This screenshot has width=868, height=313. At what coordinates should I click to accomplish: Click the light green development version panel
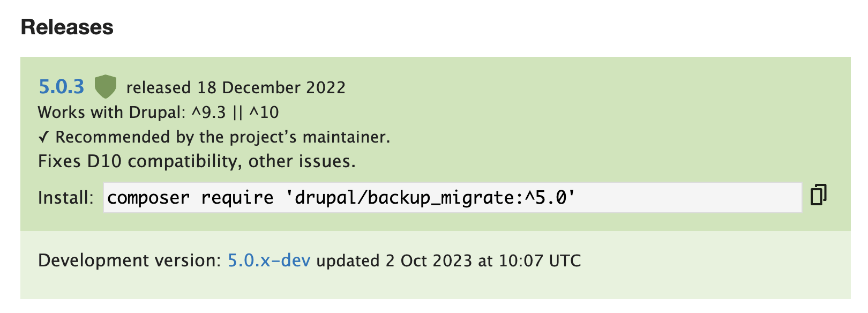[x=435, y=265]
